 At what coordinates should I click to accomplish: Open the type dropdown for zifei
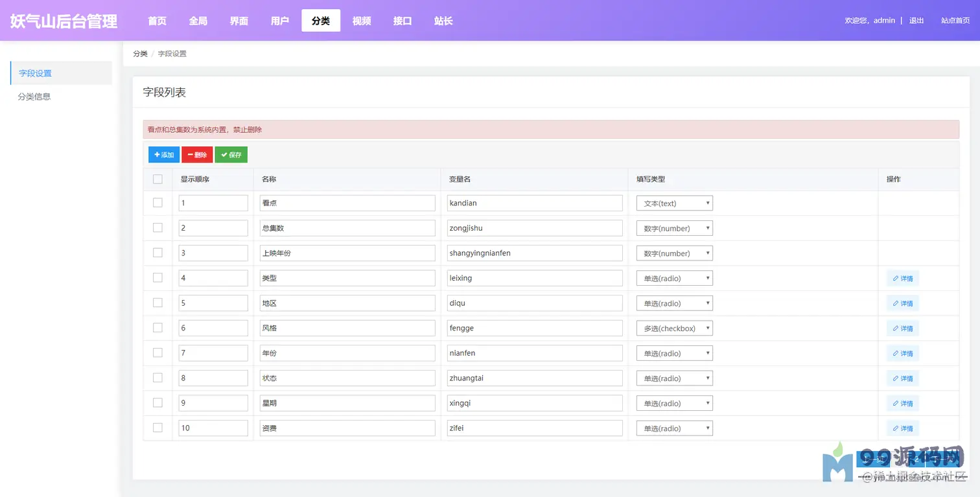coord(674,428)
